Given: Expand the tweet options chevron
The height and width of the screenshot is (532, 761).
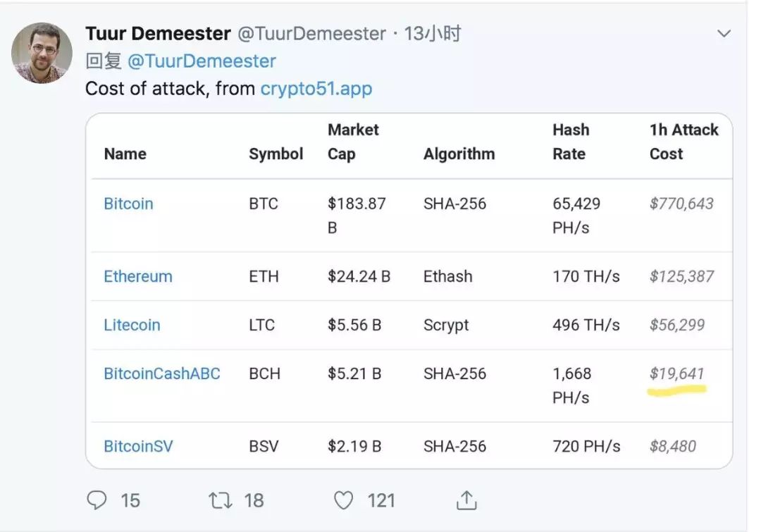Looking at the screenshot, I should (724, 34).
